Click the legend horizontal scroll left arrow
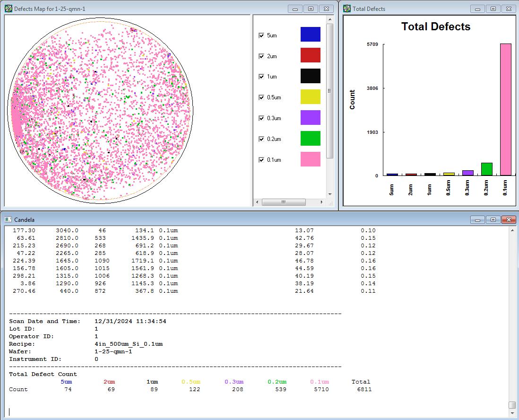The height and width of the screenshot is (420, 519). click(x=258, y=202)
